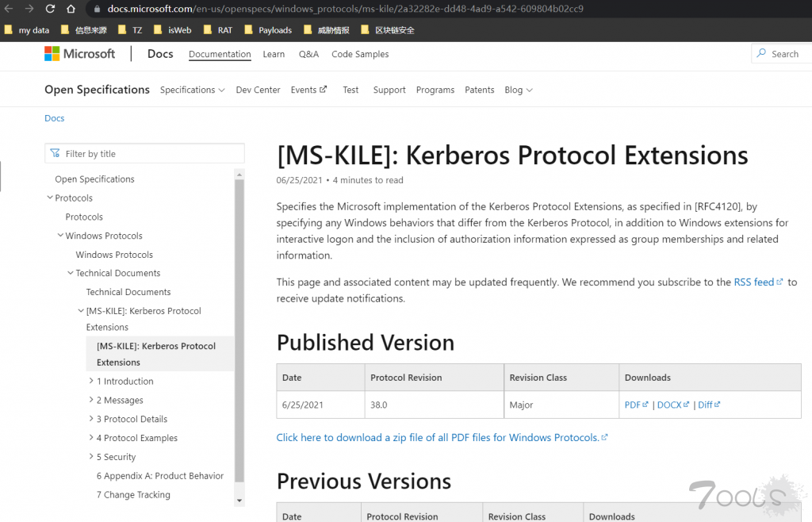Expand the Blog dropdown menu
The height and width of the screenshot is (522, 812).
(x=519, y=90)
